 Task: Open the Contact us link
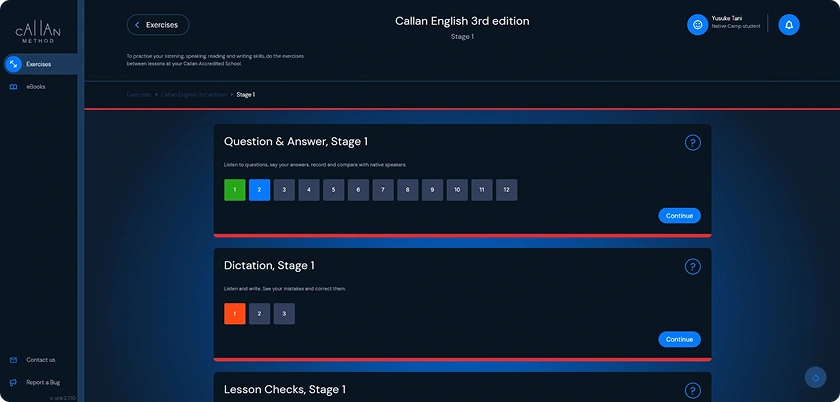click(40, 360)
